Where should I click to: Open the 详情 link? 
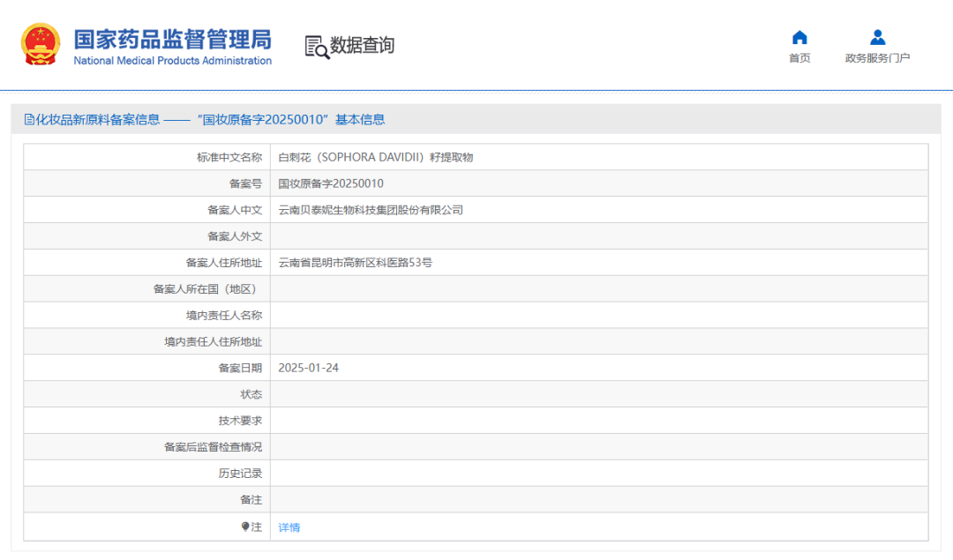point(289,527)
